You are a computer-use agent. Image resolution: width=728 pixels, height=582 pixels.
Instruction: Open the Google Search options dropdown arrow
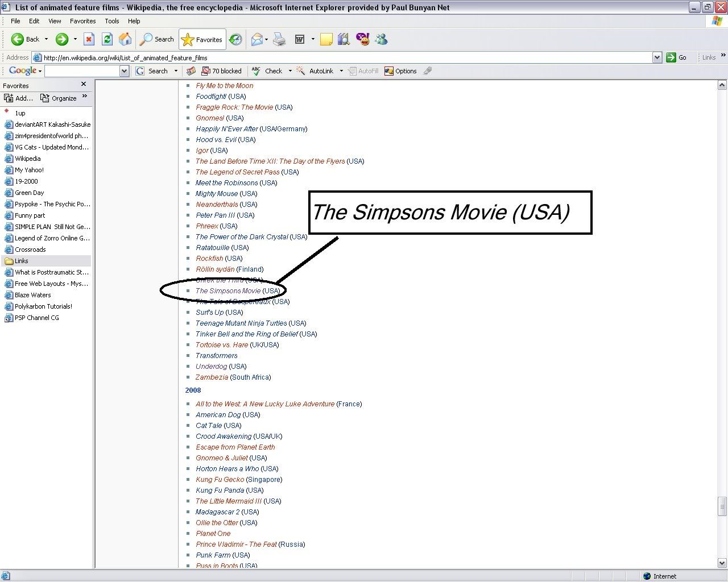176,71
